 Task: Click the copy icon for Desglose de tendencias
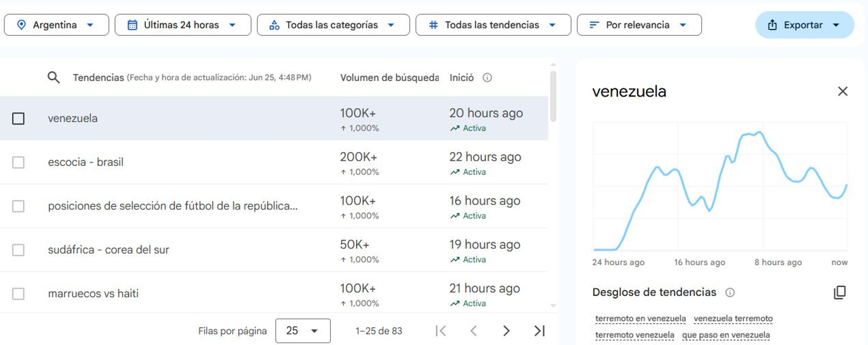pos(840,292)
